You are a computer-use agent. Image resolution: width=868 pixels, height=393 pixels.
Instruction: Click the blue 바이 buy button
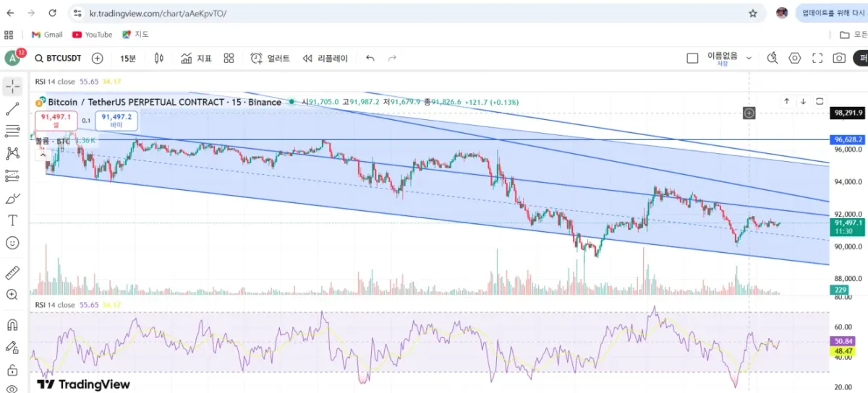point(116,121)
